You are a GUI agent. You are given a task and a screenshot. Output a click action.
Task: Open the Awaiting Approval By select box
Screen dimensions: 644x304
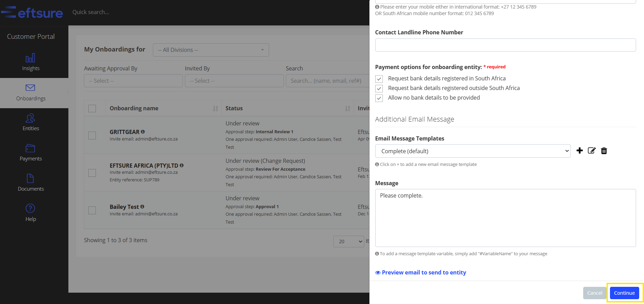pyautogui.click(x=133, y=81)
